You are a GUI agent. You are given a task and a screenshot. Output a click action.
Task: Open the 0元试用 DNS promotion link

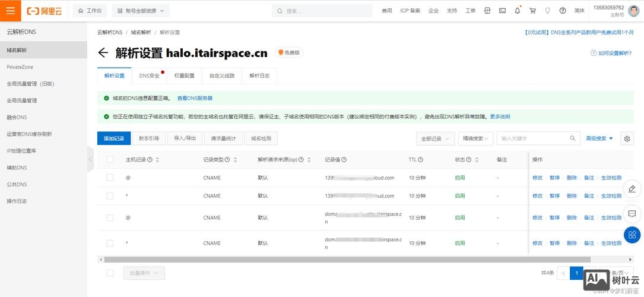[579, 33]
